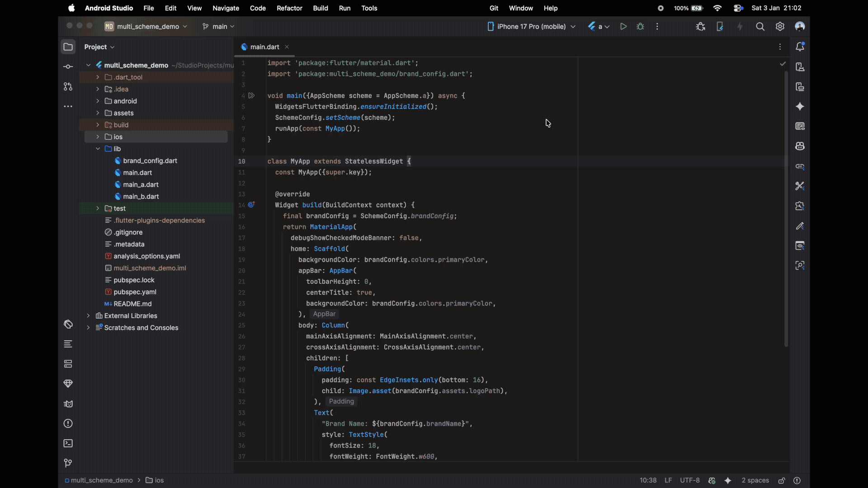Click the Debug bug icon in toolbar
The image size is (868, 488).
click(640, 27)
